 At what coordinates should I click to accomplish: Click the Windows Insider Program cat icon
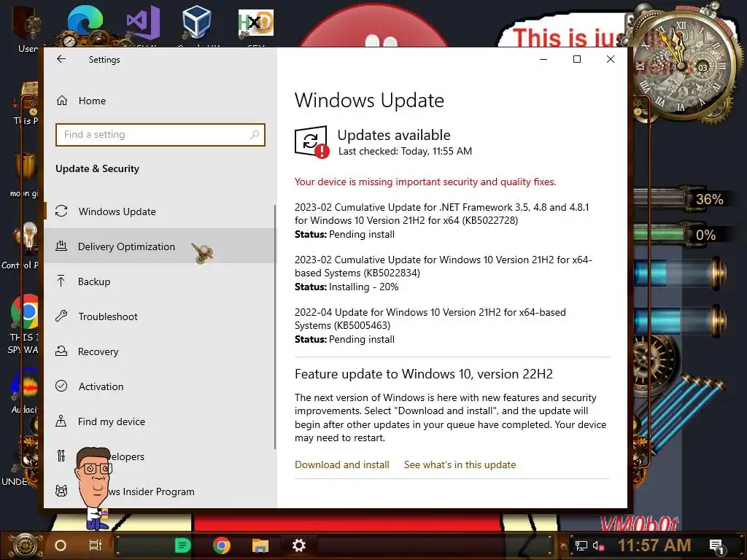click(61, 491)
